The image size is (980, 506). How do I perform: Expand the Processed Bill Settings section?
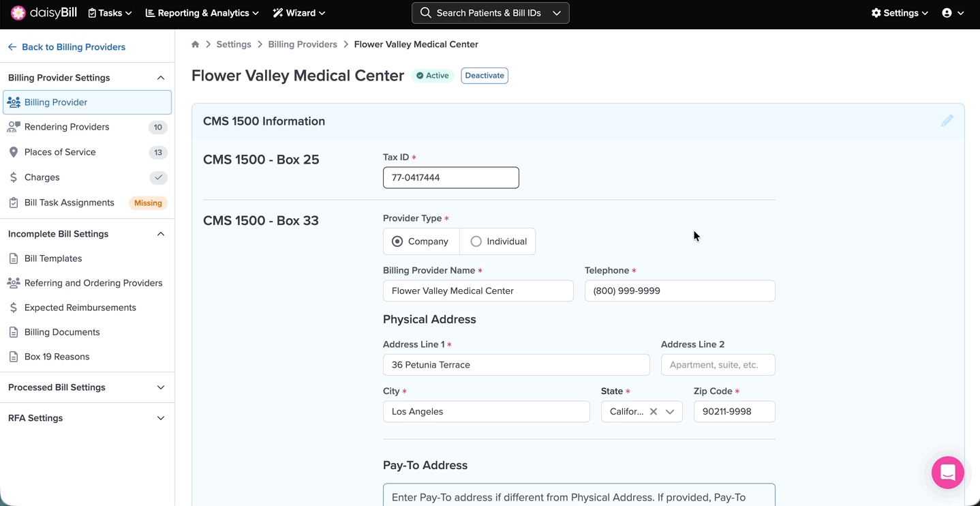[x=161, y=387]
